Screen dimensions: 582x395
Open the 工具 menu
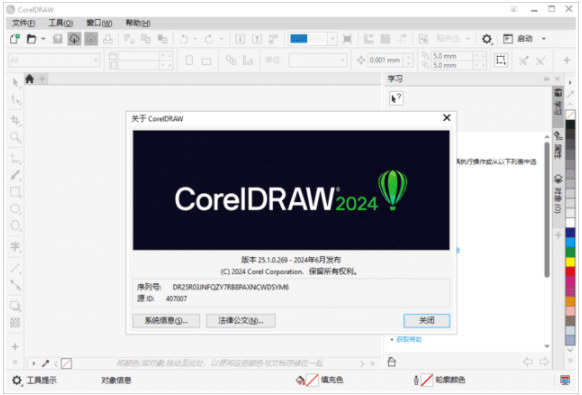click(61, 23)
